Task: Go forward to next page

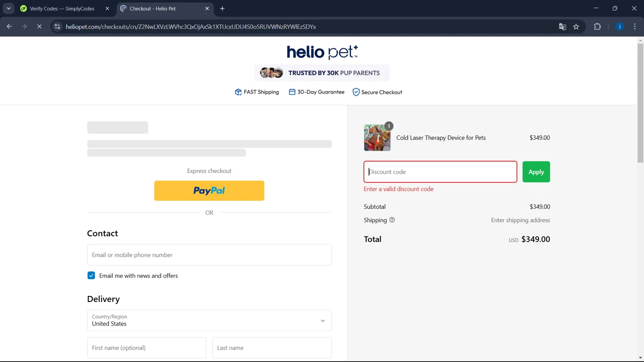Action: click(24, 27)
